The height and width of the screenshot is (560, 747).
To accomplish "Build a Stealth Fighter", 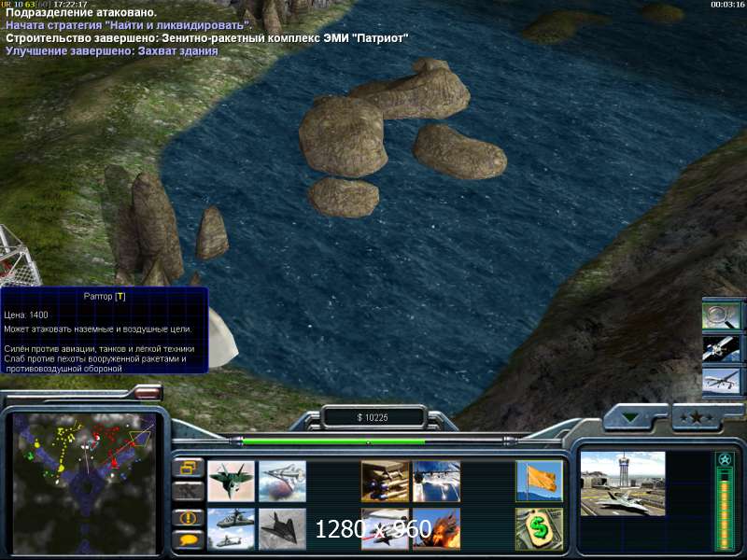I will (283, 528).
